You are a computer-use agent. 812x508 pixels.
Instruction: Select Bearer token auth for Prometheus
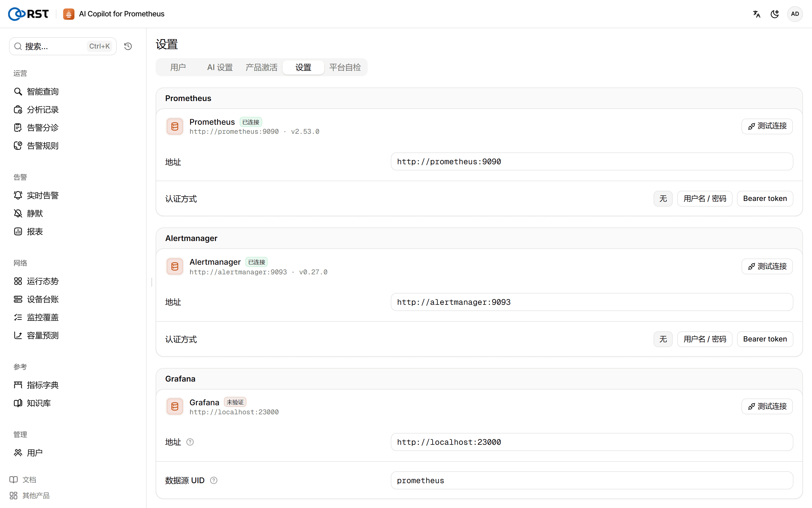[765, 199]
